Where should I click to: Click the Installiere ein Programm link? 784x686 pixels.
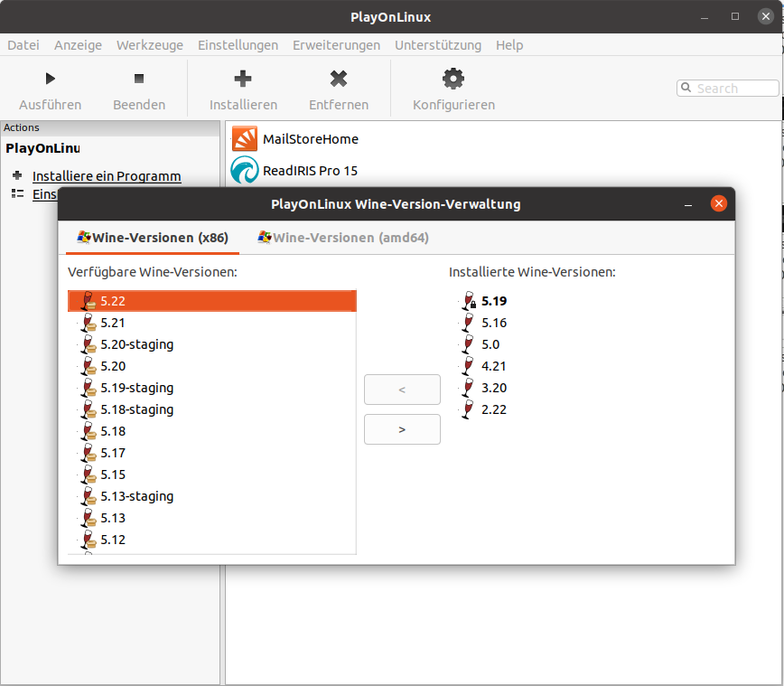point(107,176)
